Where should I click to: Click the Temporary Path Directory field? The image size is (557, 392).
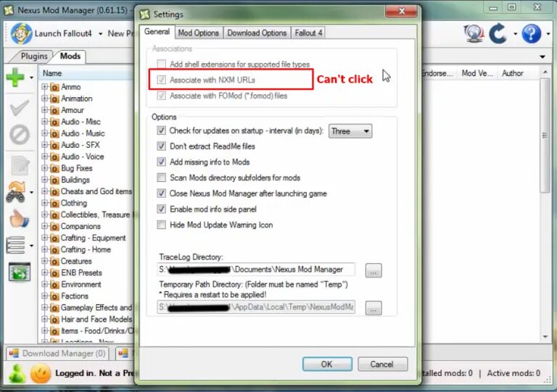pos(256,306)
